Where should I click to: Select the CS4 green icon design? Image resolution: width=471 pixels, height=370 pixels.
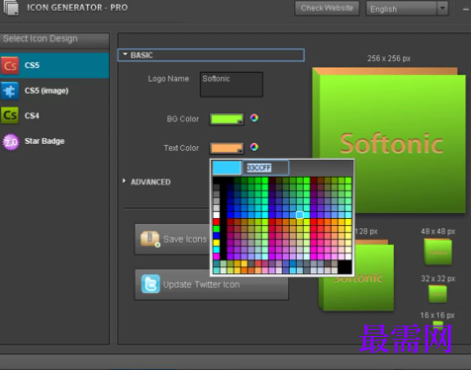pyautogui.click(x=10, y=116)
